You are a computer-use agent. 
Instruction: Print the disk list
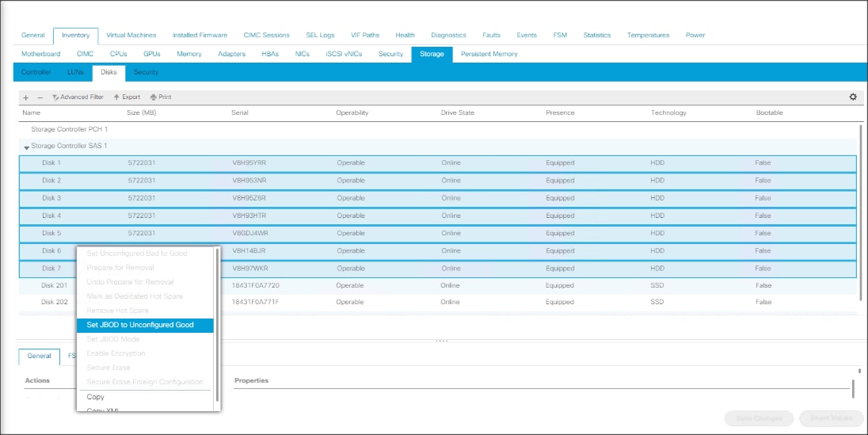[x=161, y=97]
